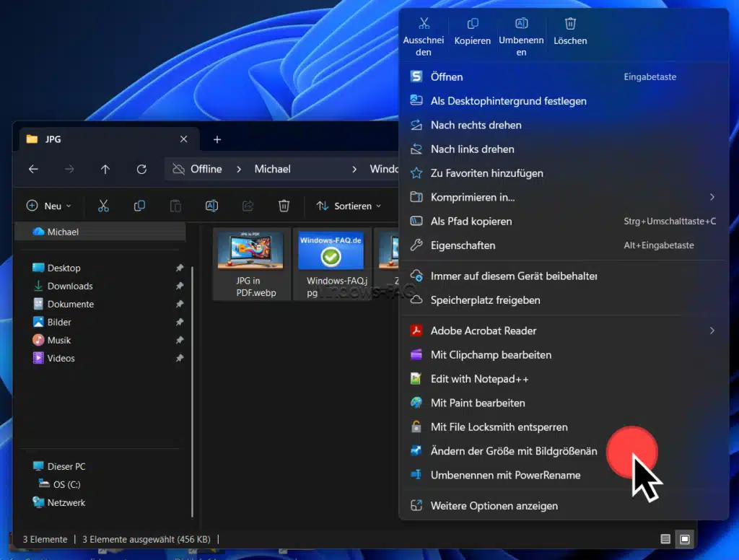Navigate up one folder level
This screenshot has height=560, width=739.
[105, 169]
